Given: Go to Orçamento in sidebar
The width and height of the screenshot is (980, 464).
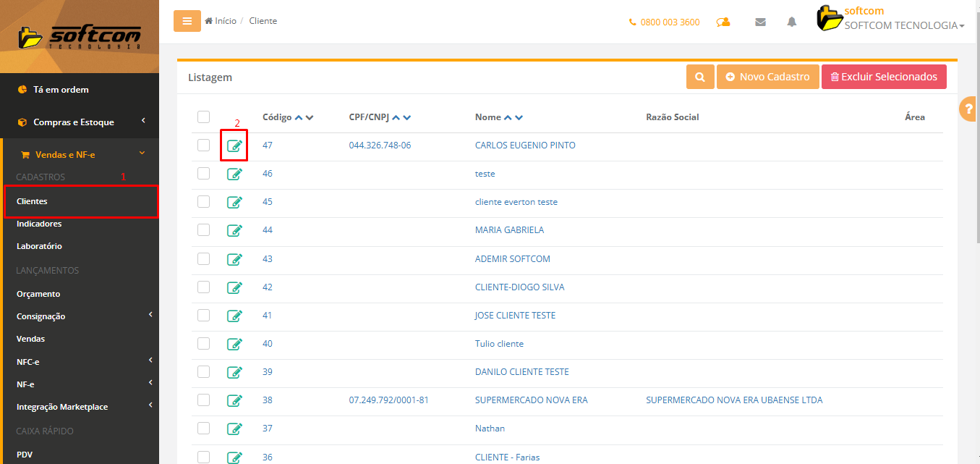Looking at the screenshot, I should pos(38,294).
